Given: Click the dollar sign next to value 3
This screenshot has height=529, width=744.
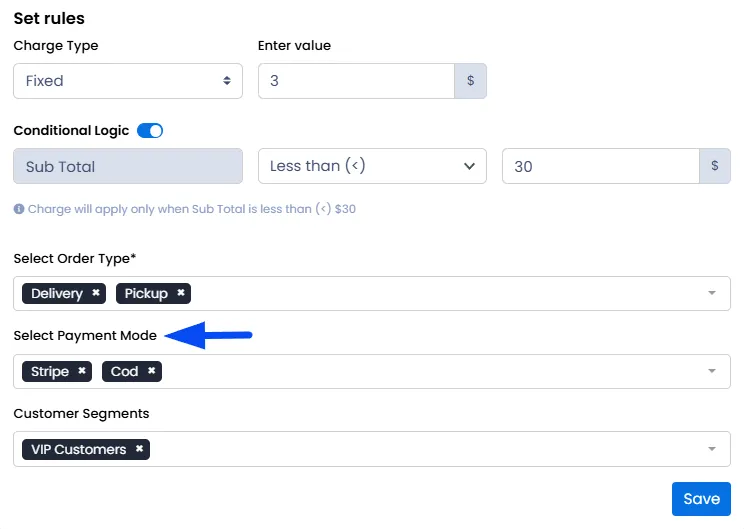Looking at the screenshot, I should tap(470, 81).
